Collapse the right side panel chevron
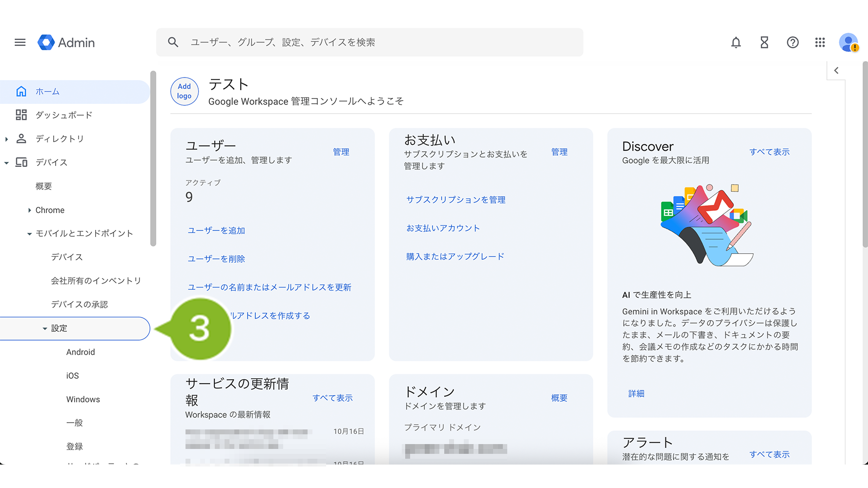 (x=836, y=70)
